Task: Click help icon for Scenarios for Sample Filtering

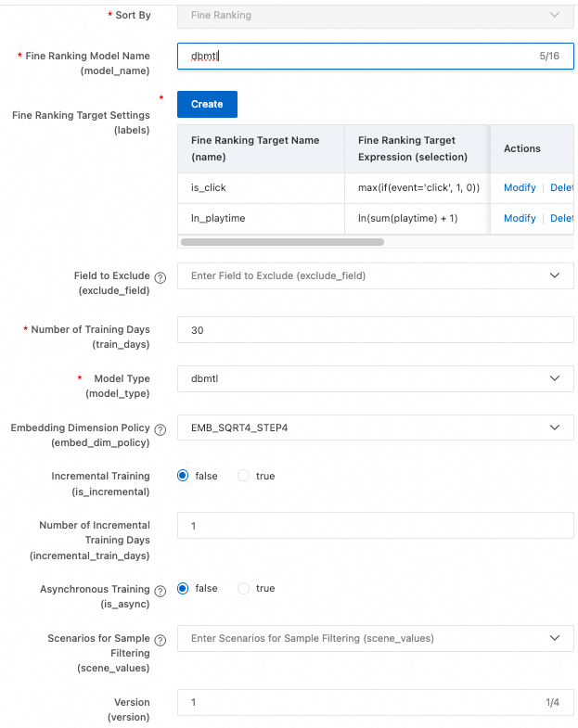Action: coord(161,640)
